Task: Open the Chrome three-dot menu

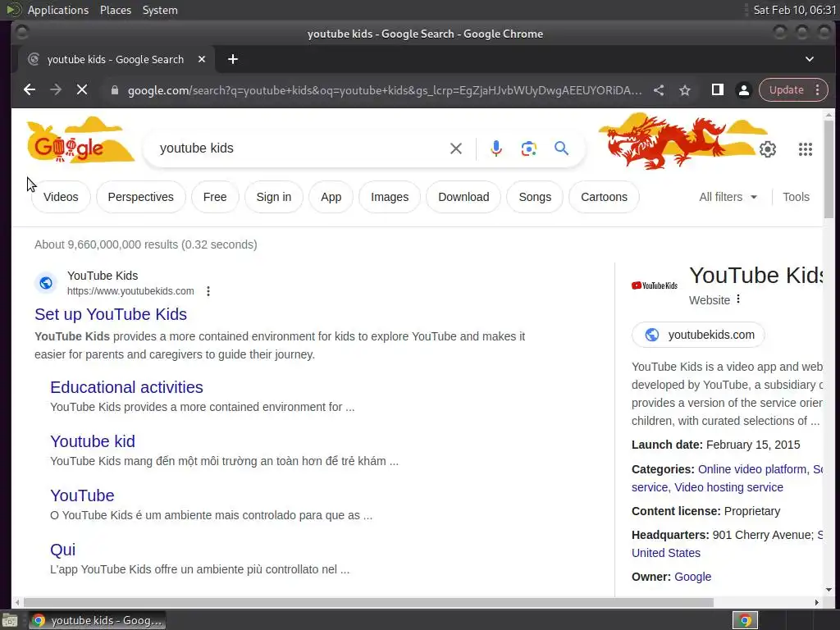Action: point(818,90)
